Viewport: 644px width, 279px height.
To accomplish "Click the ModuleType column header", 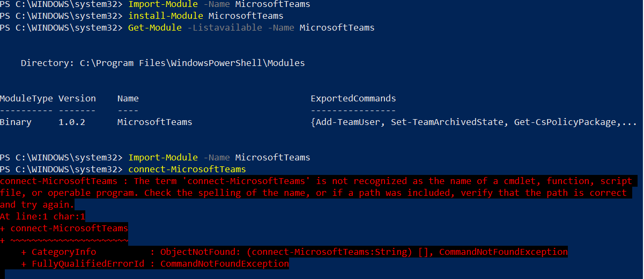I will (x=26, y=99).
